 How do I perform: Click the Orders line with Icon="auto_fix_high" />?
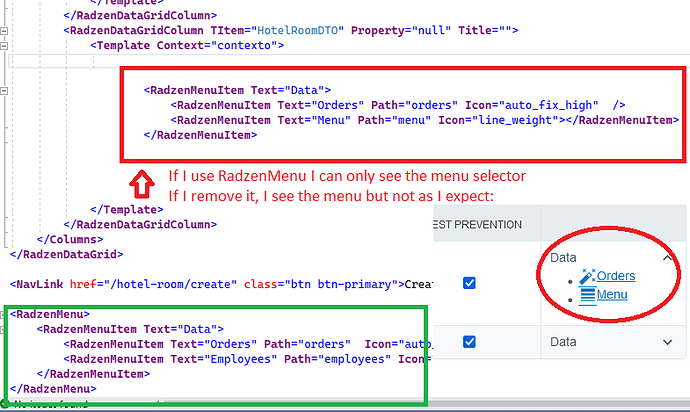click(398, 105)
